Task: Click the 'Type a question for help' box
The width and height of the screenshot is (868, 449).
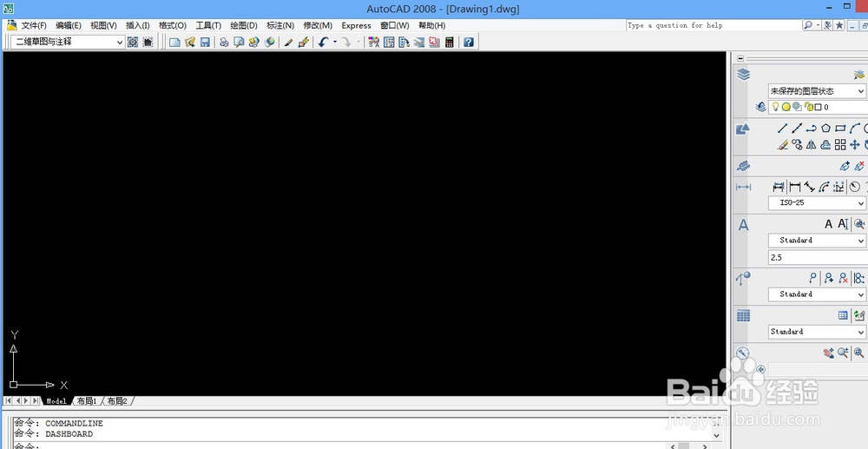Action: 714,25
